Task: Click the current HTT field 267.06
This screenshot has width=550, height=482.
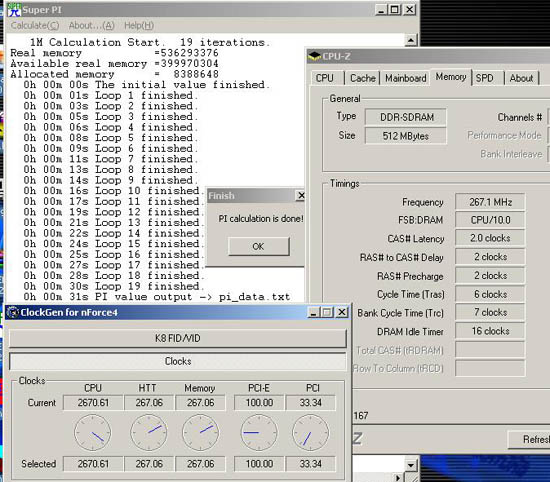Action: pos(149,403)
